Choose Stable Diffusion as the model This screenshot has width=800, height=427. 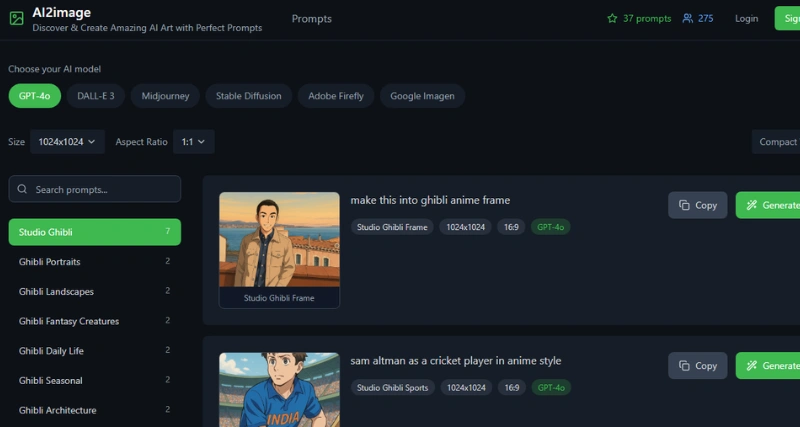[249, 96]
